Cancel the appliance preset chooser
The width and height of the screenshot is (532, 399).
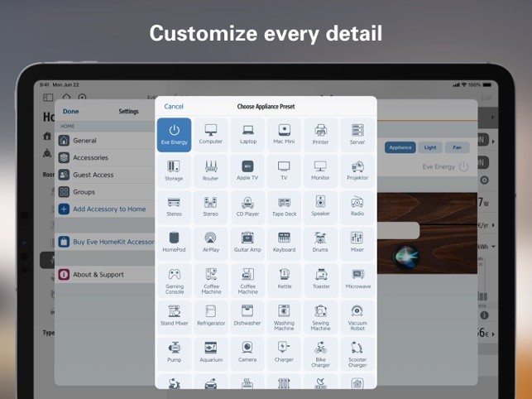click(x=174, y=107)
